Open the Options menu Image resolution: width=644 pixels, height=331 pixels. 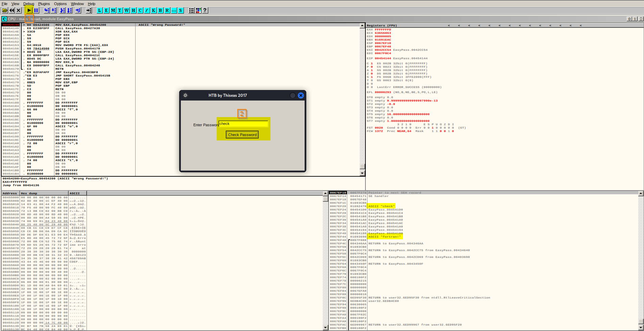coord(60,4)
